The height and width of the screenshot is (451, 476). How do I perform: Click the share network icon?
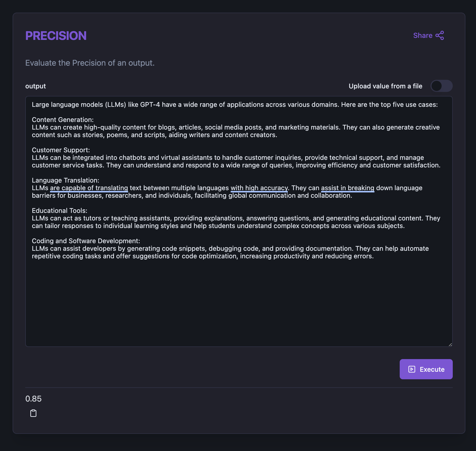click(440, 36)
